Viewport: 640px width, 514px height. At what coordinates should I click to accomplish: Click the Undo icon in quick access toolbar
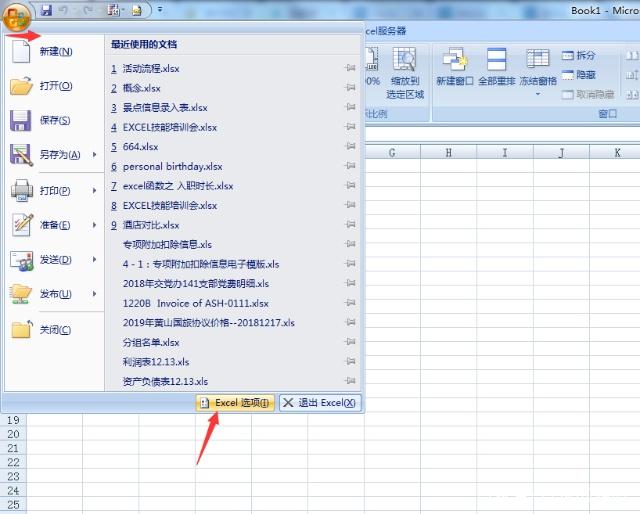(64, 10)
